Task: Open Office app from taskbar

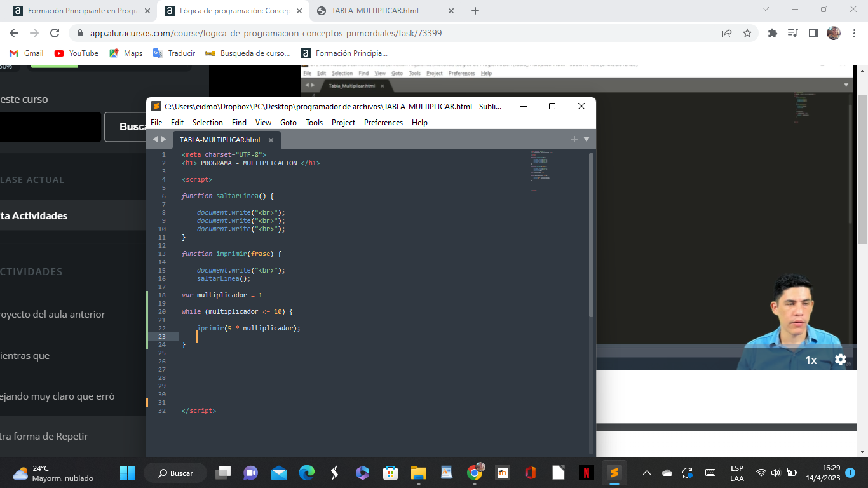Action: tap(531, 473)
